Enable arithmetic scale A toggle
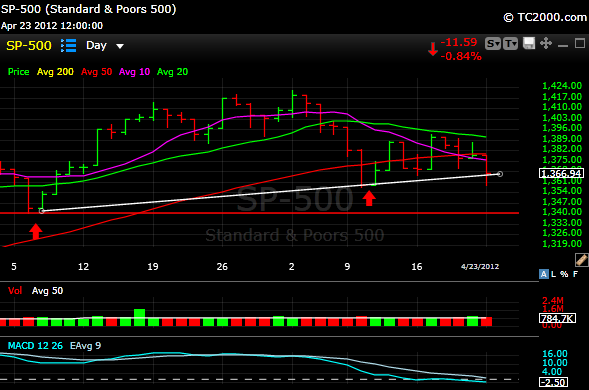Viewport: 589px width, 390px height. coord(544,274)
